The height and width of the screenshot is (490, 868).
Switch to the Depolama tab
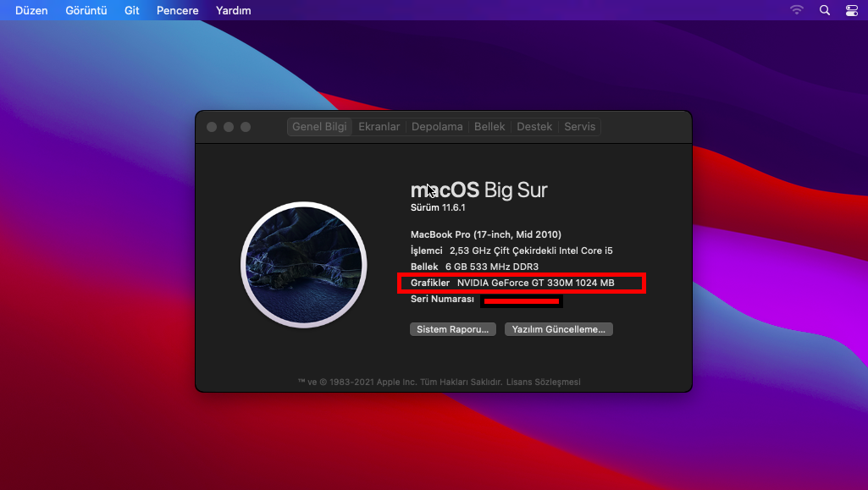437,127
